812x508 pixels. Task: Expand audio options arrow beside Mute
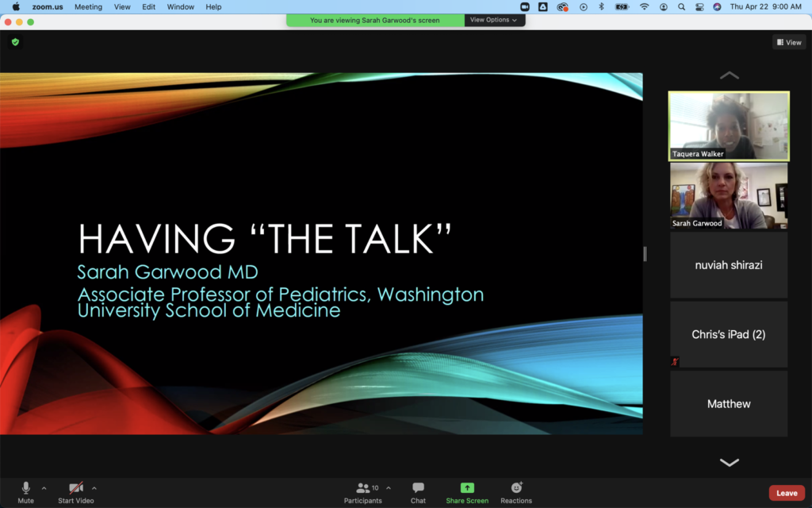44,488
